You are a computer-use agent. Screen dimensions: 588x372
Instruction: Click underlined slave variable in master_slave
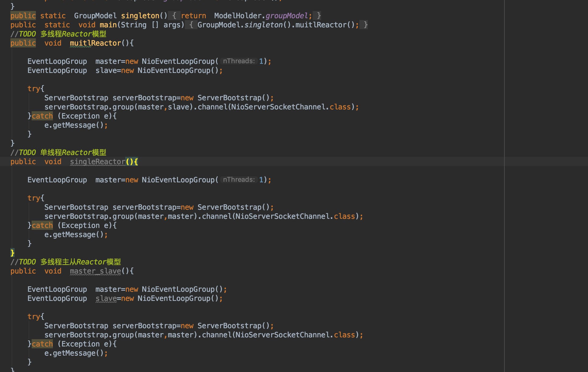pos(106,298)
